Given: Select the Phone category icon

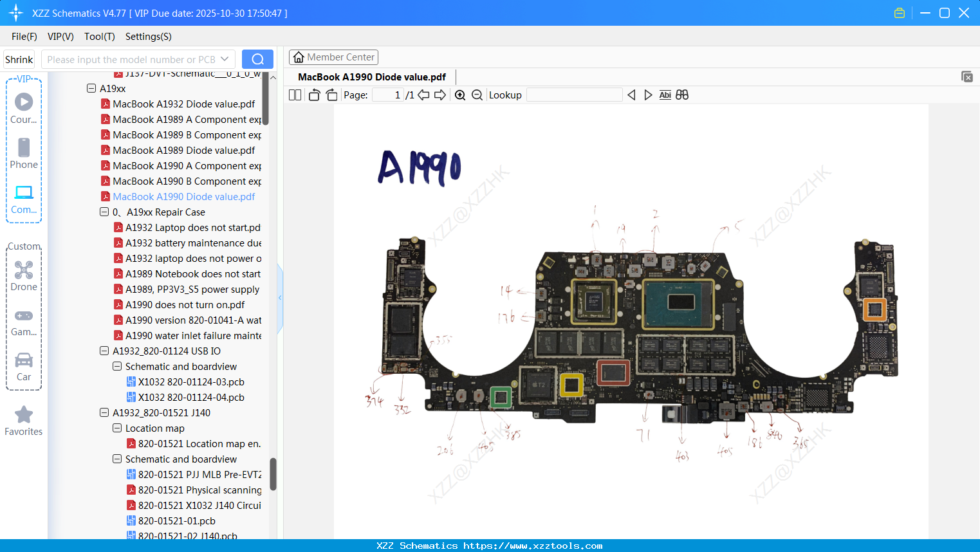Looking at the screenshot, I should pos(24,154).
